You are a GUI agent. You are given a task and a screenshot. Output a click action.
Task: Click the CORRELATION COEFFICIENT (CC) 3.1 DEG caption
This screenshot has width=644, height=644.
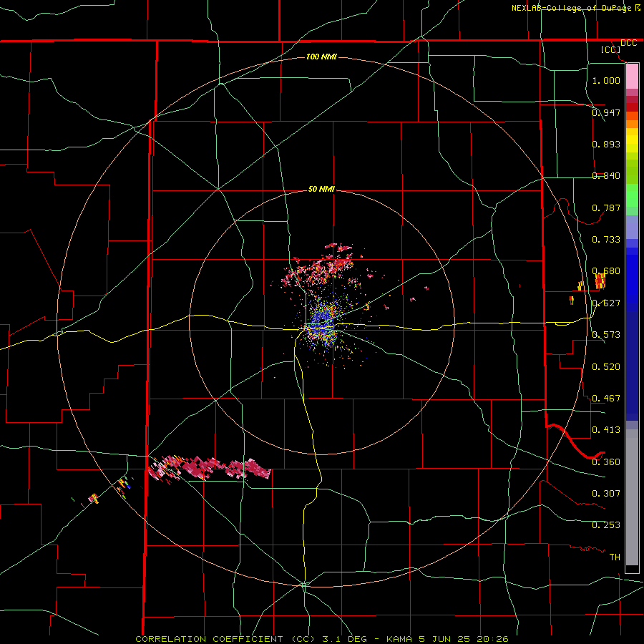(252, 639)
